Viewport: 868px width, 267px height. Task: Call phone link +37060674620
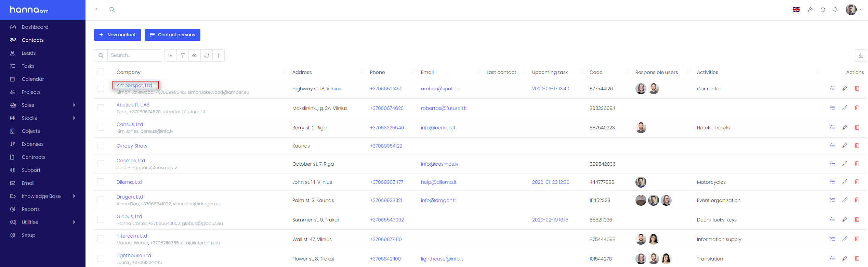(387, 108)
